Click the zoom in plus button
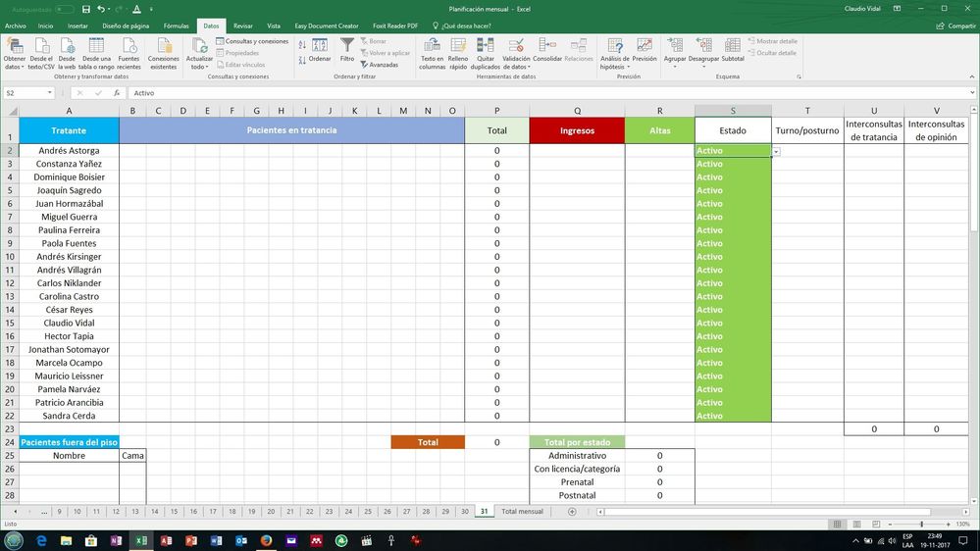 (949, 525)
